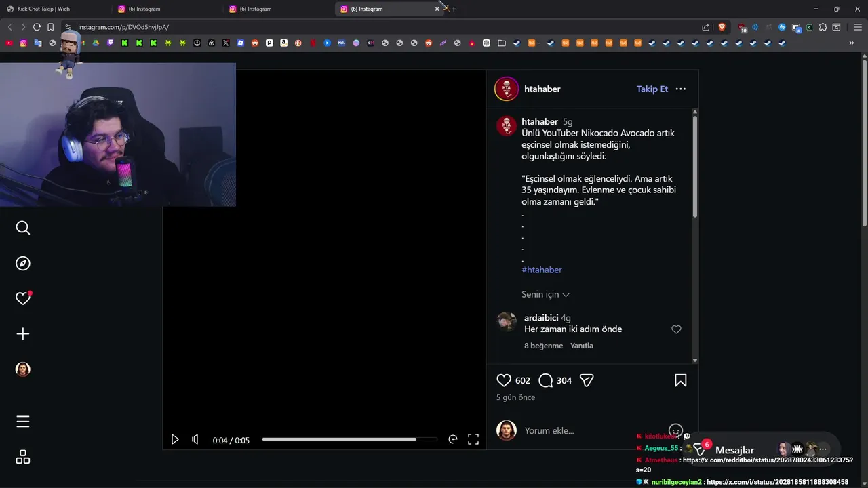This screenshot has width=868, height=488.
Task: Expand the Senin için comment sort dropdown
Action: [545, 294]
